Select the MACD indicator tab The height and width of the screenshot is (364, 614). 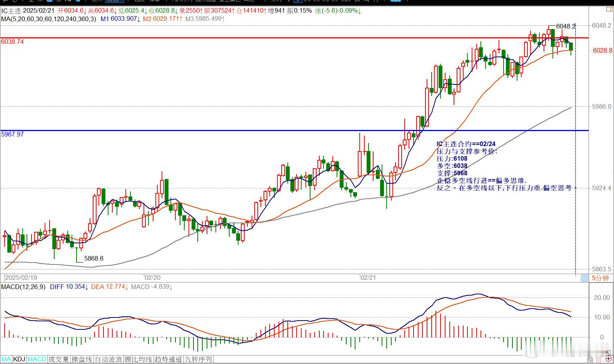click(37, 359)
